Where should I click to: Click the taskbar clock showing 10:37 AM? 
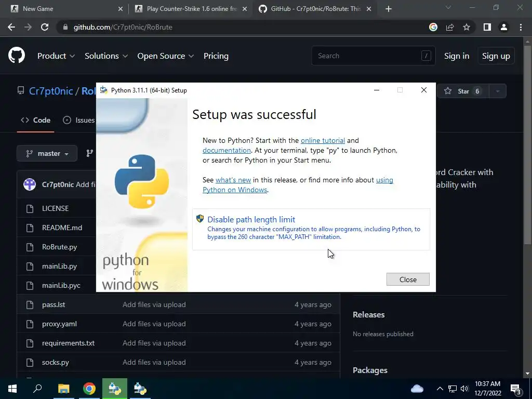(x=487, y=389)
